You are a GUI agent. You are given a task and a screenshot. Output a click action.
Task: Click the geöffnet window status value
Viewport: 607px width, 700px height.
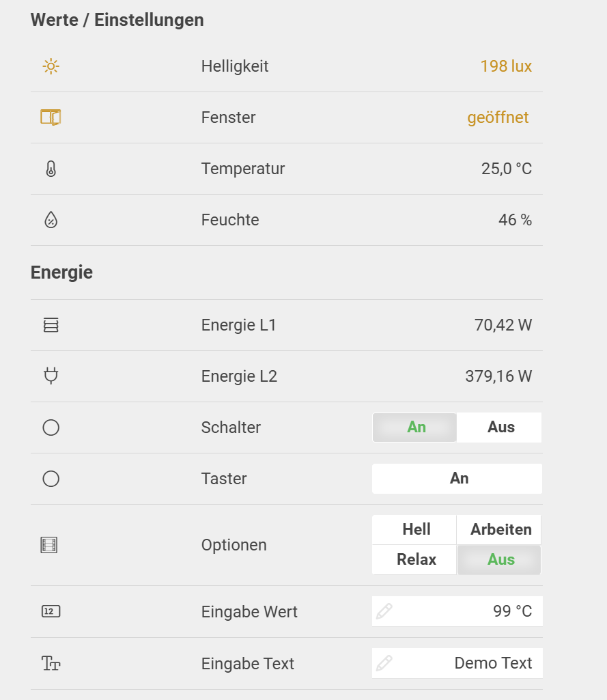(498, 117)
